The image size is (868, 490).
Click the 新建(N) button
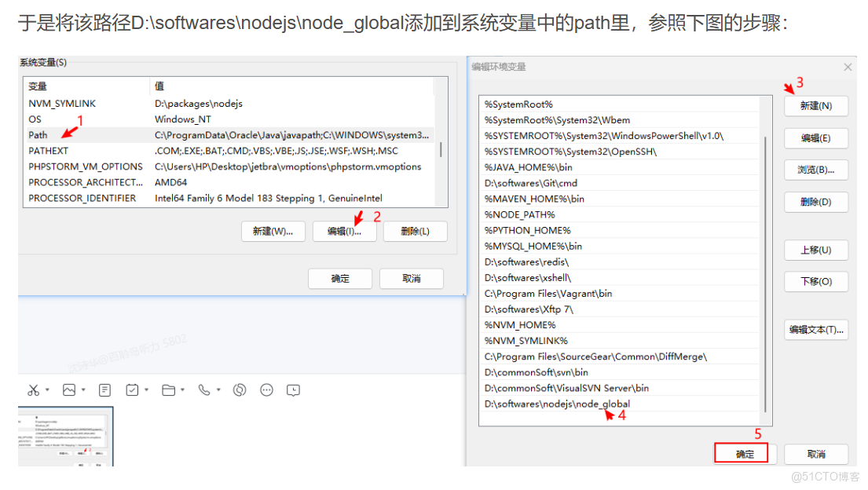pos(817,106)
